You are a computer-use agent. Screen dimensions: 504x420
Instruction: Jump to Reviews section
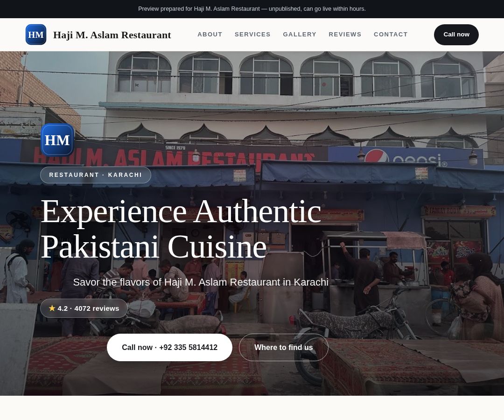pyautogui.click(x=345, y=35)
